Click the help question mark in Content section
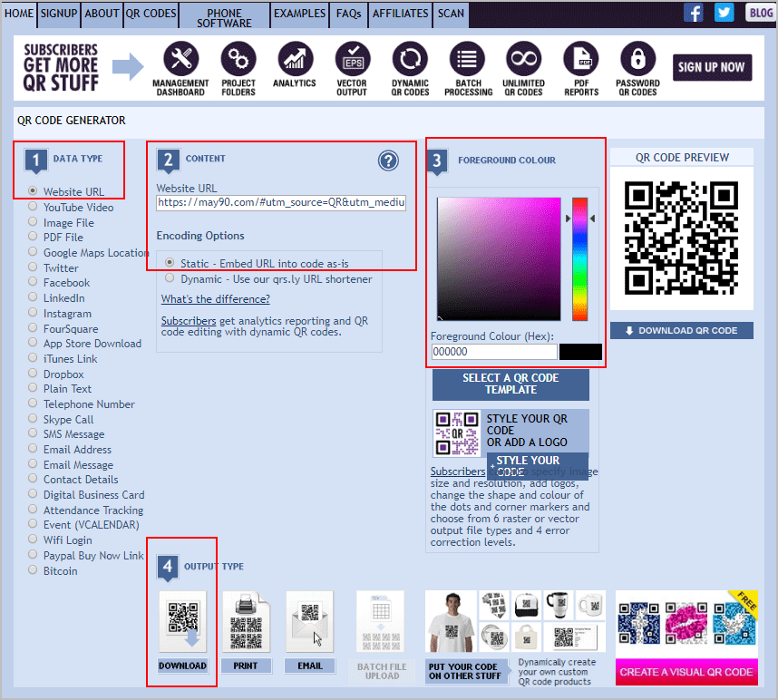778x700 pixels. [388, 160]
